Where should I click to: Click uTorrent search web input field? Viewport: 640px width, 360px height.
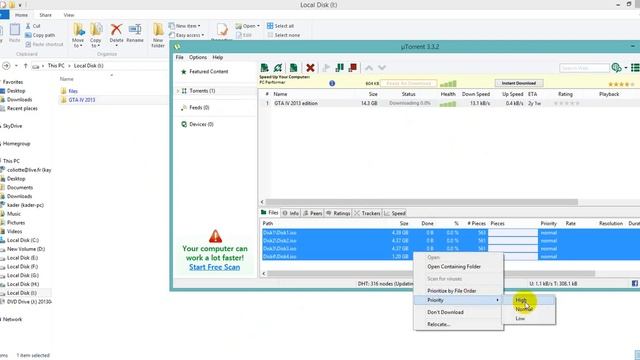pos(584,68)
